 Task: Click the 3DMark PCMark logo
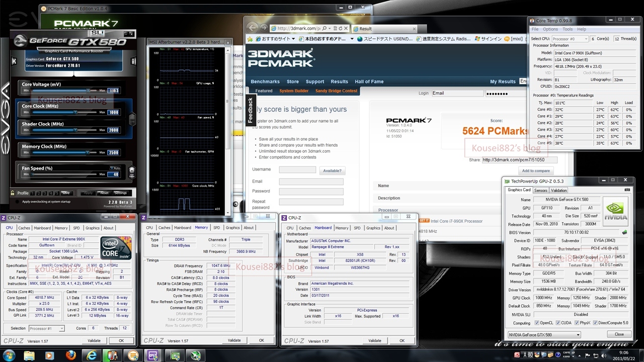(x=281, y=58)
